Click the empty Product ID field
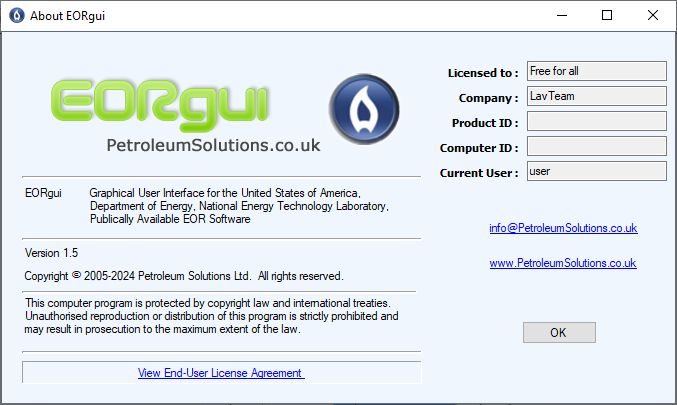The image size is (677, 405). pyautogui.click(x=597, y=121)
